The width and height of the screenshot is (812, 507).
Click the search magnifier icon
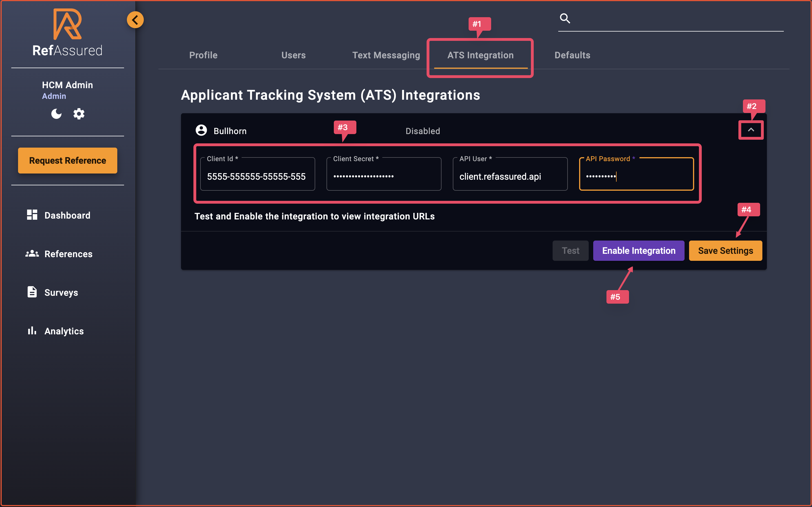[x=565, y=18]
